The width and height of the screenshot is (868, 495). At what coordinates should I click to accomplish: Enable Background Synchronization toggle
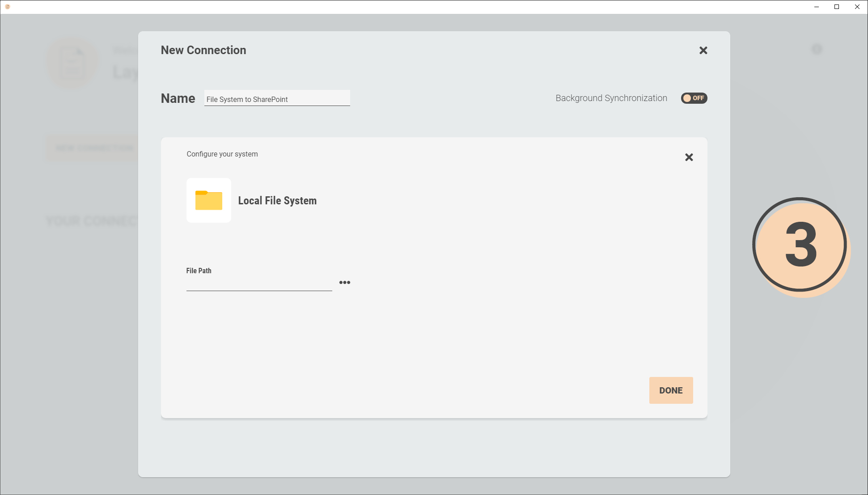pyautogui.click(x=694, y=98)
